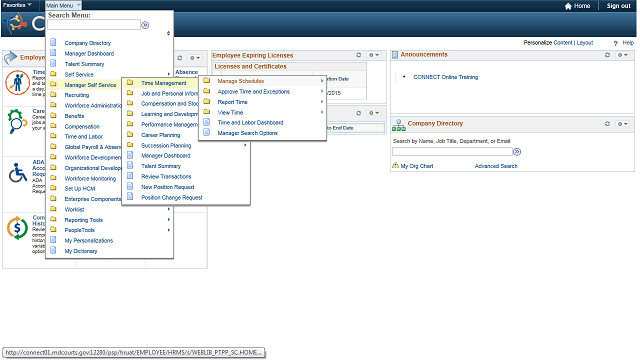640x360 pixels.
Task: Click the Company Directory search go icon
Action: click(517, 152)
